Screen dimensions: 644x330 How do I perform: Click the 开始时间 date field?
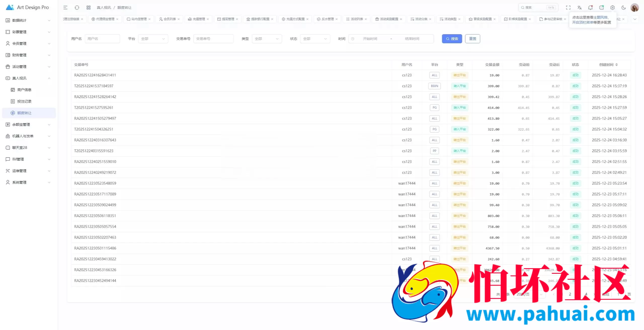coord(370,39)
